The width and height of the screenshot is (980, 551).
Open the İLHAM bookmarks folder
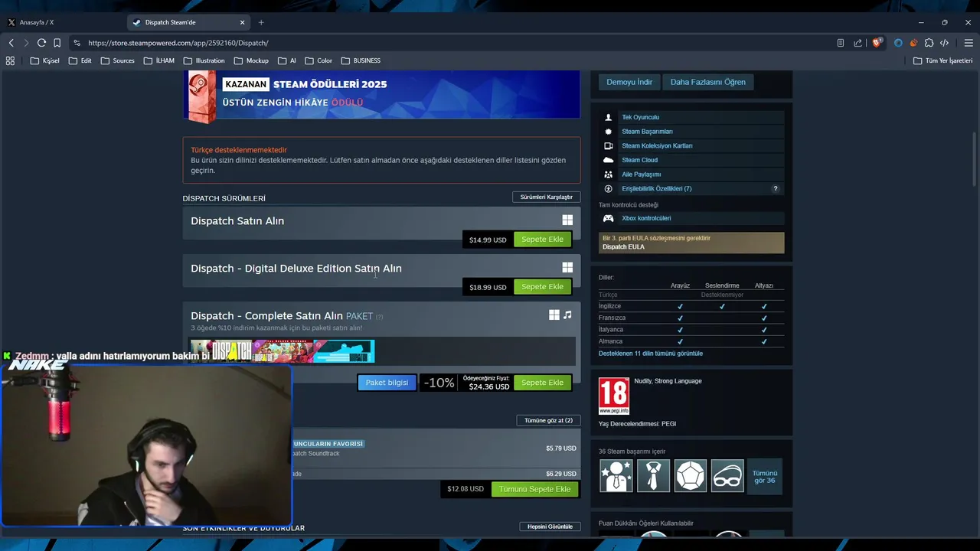point(159,60)
